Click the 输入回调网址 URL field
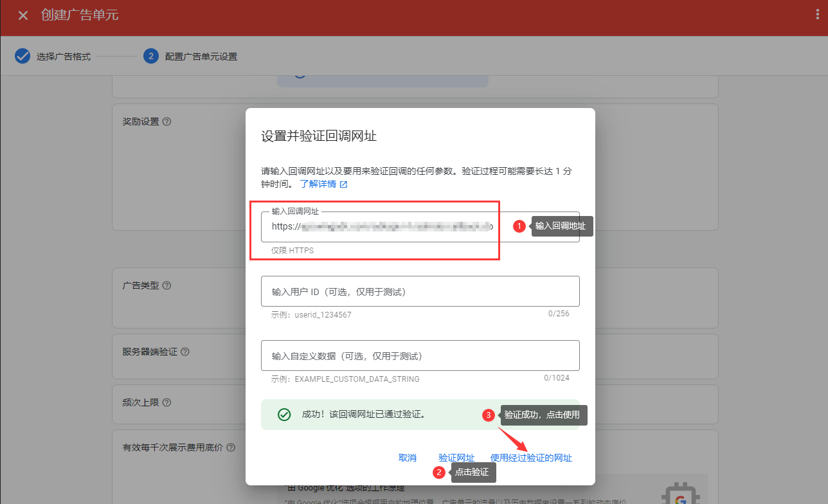 click(x=420, y=227)
